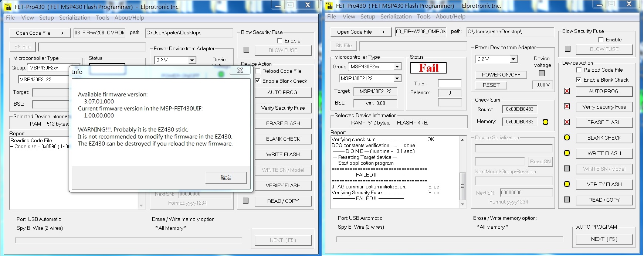
Task: Click the code file path field in right window
Action: [510, 32]
